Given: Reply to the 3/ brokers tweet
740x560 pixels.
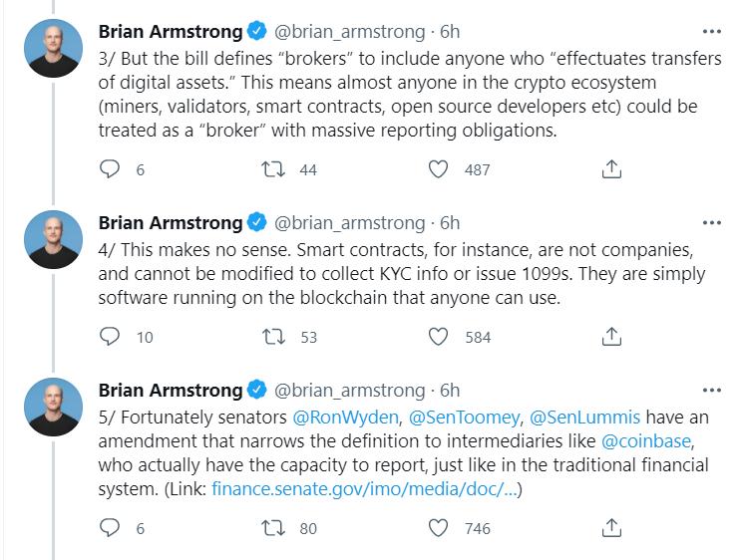Looking at the screenshot, I should click(110, 169).
